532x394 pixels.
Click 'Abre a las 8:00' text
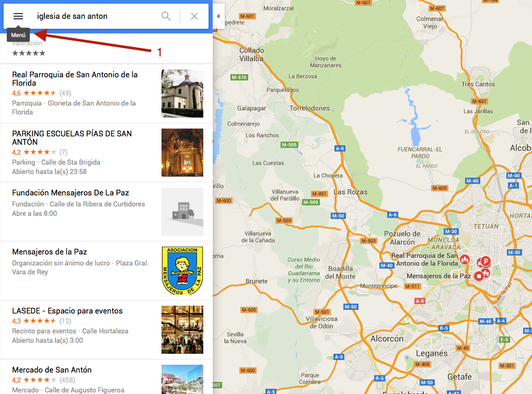point(34,213)
